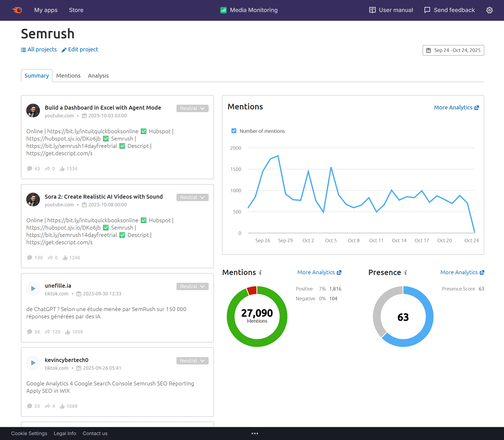Play the unefille.ia TikTok video

tap(33, 288)
